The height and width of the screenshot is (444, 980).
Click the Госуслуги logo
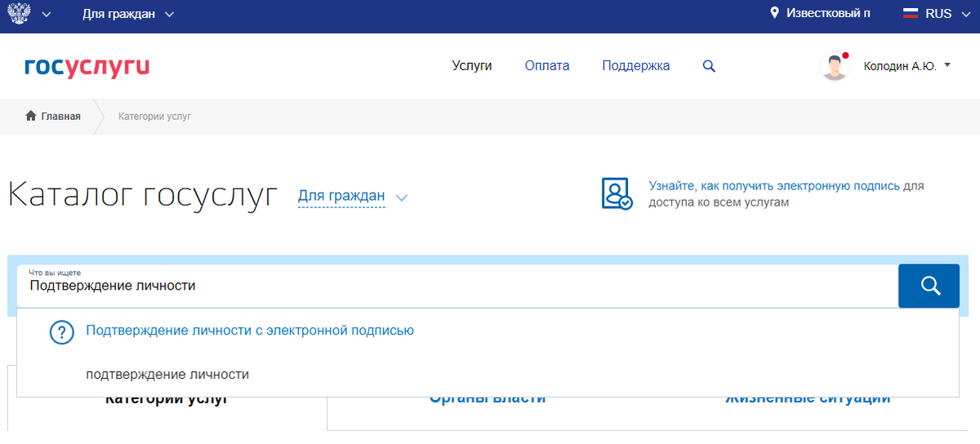(x=87, y=67)
